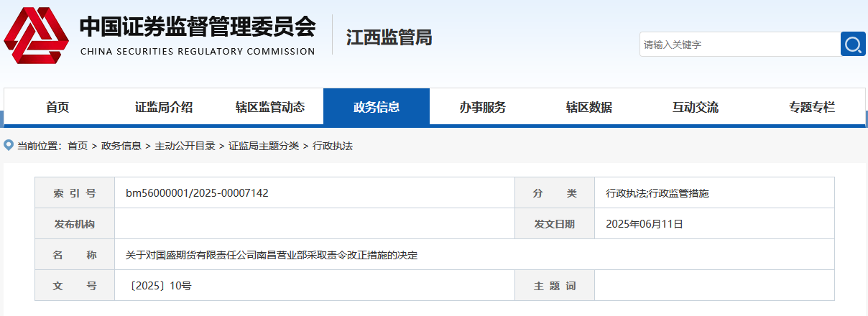Open the 辖区监管动态 navigation tab

270,108
